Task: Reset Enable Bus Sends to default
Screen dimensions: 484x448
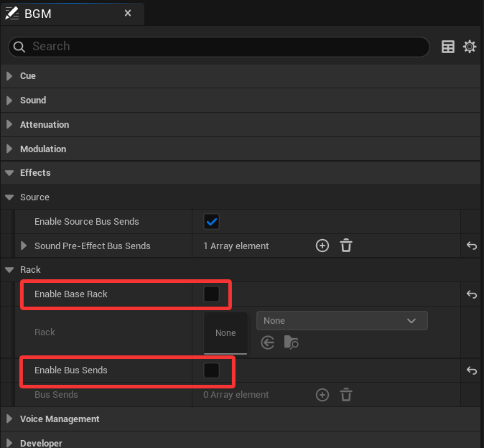Action: 472,370
